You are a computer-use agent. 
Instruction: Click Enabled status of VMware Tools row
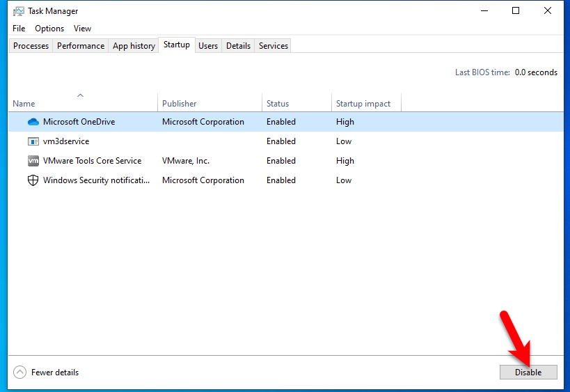pos(281,161)
